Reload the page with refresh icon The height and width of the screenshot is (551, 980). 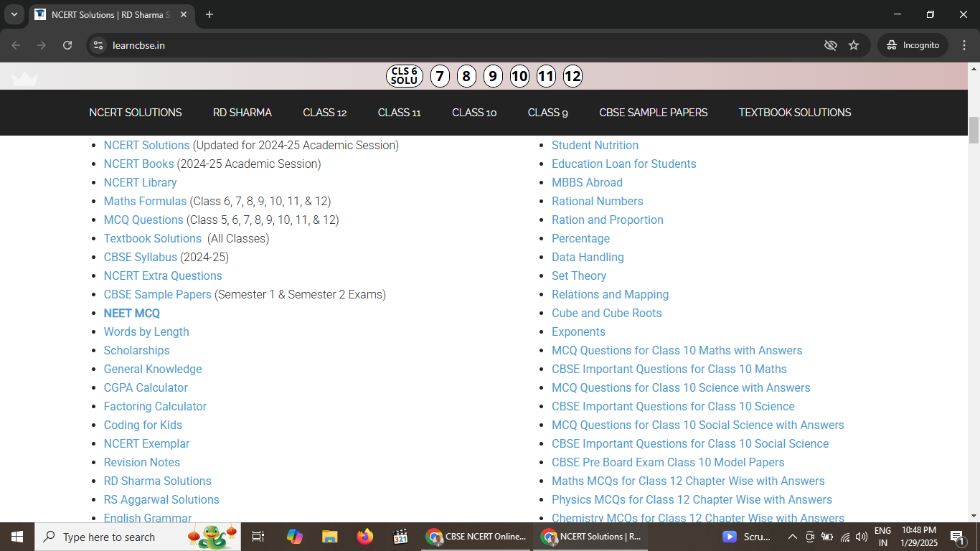[67, 45]
